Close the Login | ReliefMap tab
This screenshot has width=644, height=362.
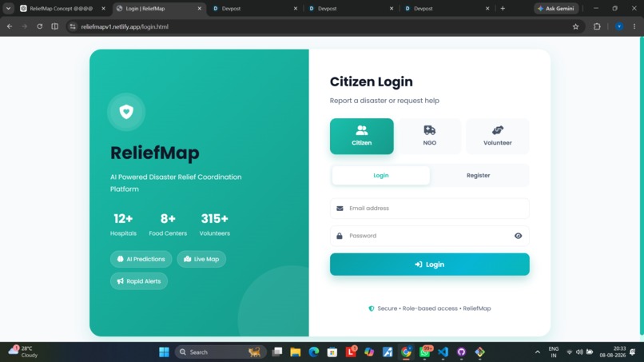[200, 8]
